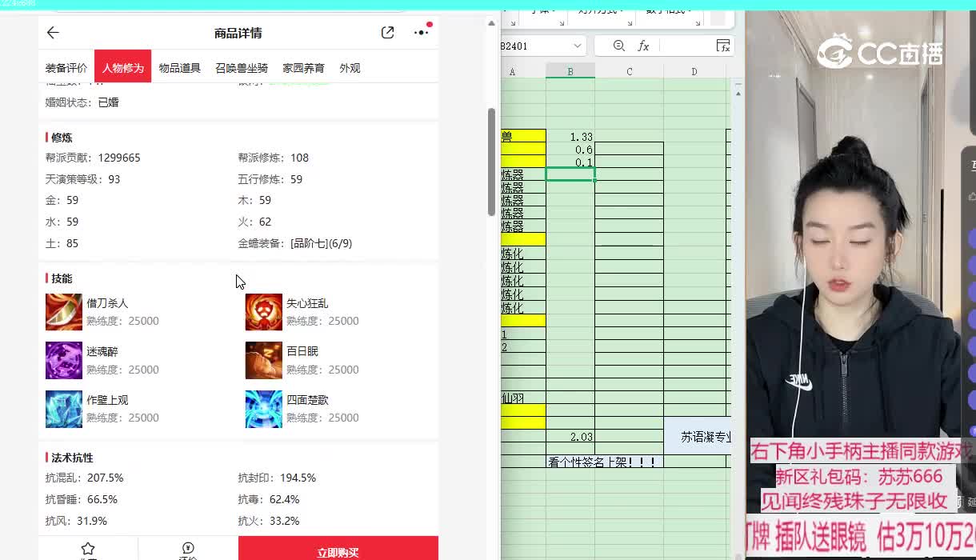Click the 抗毒: 62.4% text

click(x=269, y=499)
